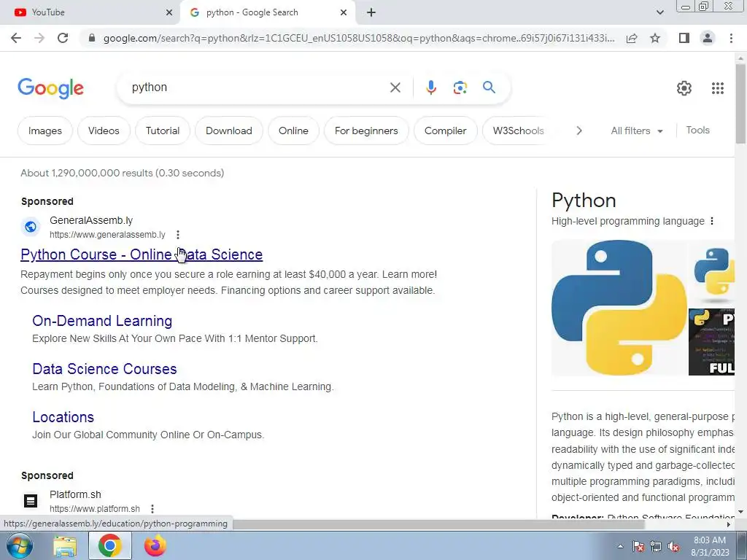The image size is (747, 560).
Task: Click the horizontal scrollbar right arrow
Action: coord(729,524)
